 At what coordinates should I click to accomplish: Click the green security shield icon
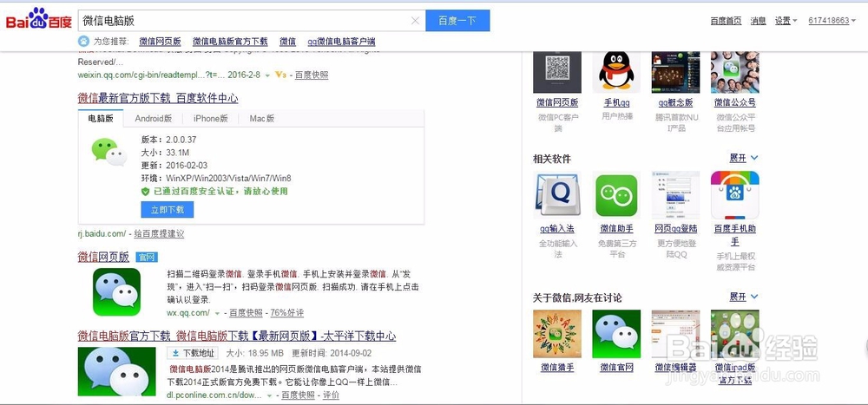point(145,192)
